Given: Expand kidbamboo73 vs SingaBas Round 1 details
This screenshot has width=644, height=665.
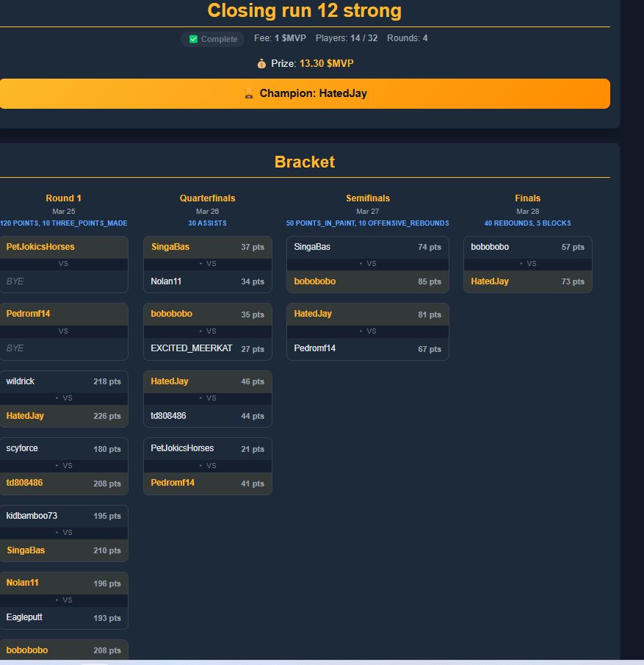Looking at the screenshot, I should [x=64, y=533].
